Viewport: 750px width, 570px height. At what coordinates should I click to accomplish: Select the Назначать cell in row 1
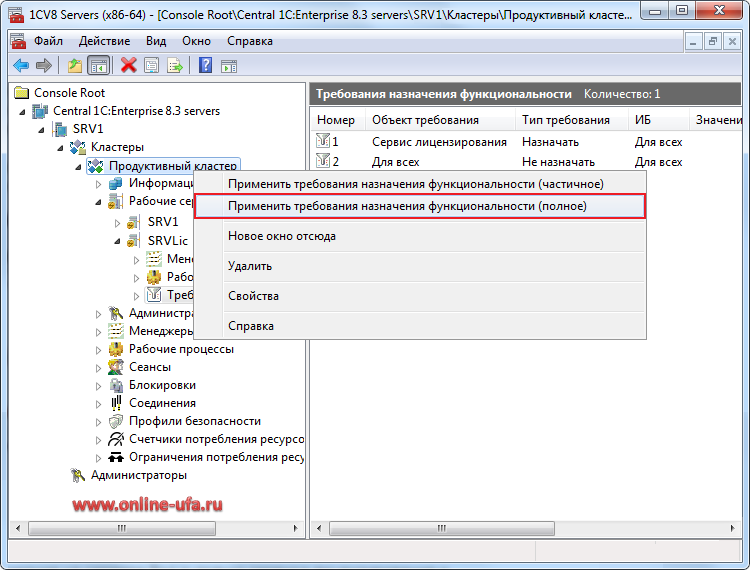pos(550,142)
